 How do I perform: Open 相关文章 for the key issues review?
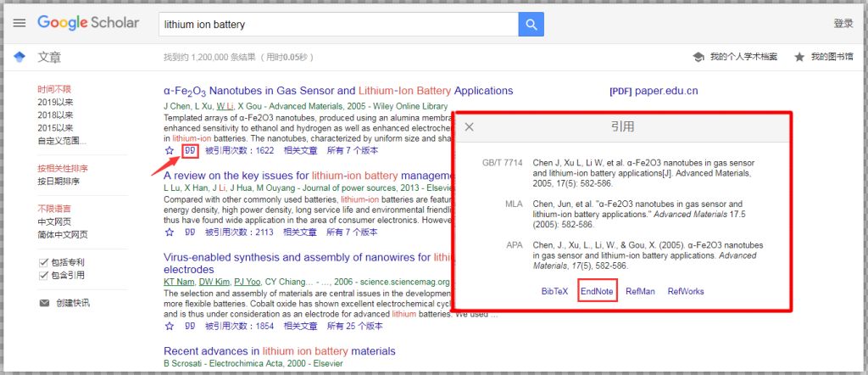(x=301, y=232)
